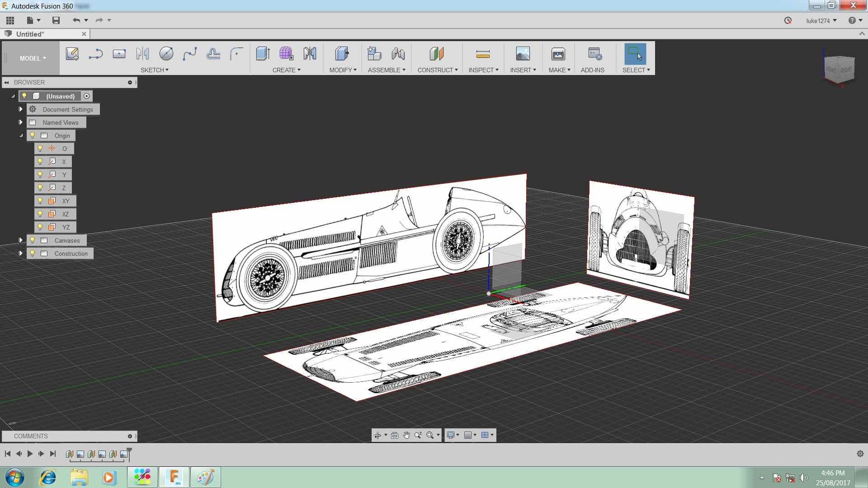Screen dimensions: 868x488
Task: Close the Untitled document tab
Action: (84, 34)
